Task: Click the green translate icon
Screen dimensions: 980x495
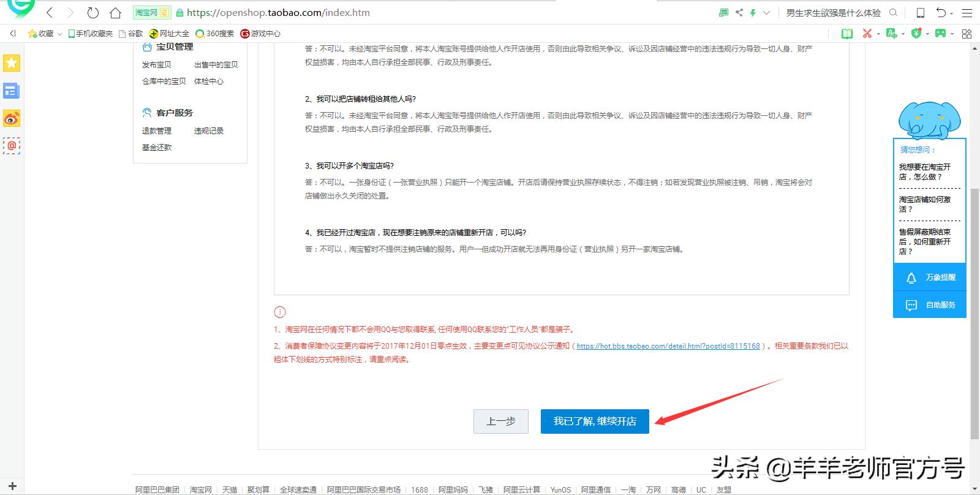Action: point(892,34)
